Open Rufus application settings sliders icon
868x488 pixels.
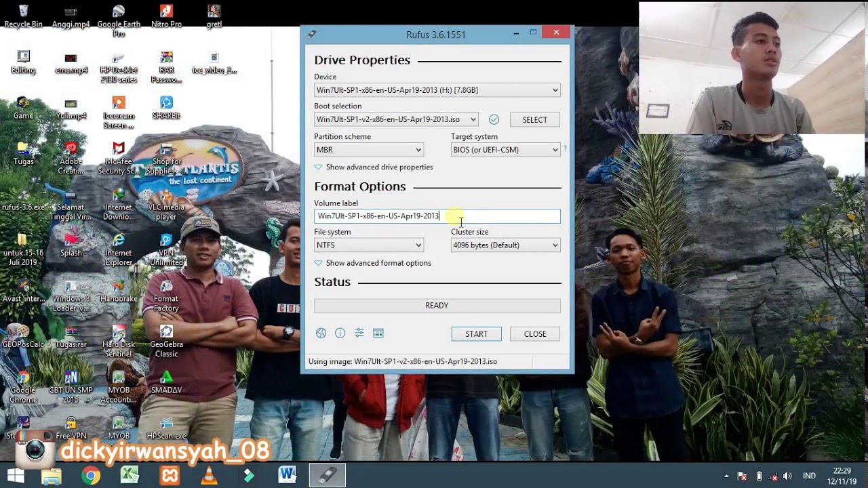359,333
